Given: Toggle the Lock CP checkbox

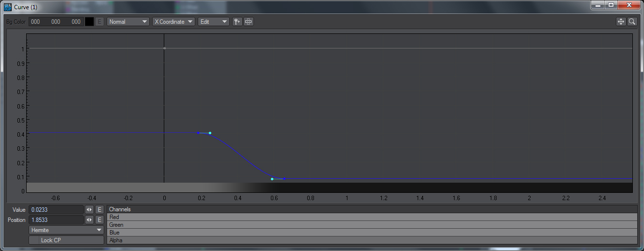Looking at the screenshot, I should 66,240.
